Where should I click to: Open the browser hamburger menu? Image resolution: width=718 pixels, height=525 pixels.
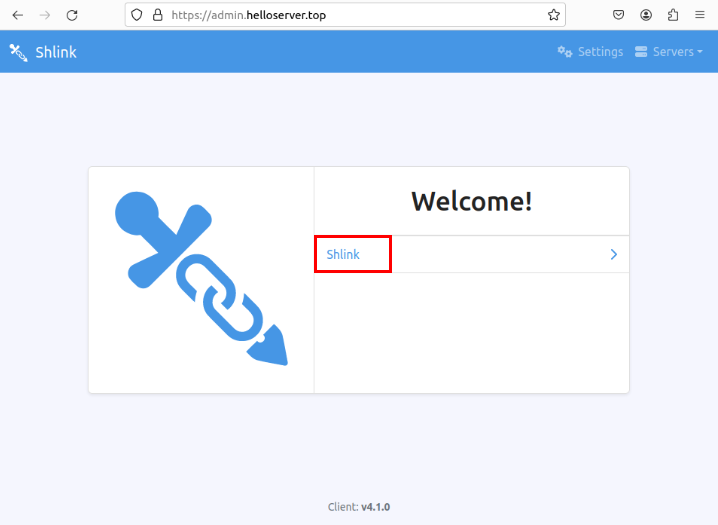tap(700, 15)
